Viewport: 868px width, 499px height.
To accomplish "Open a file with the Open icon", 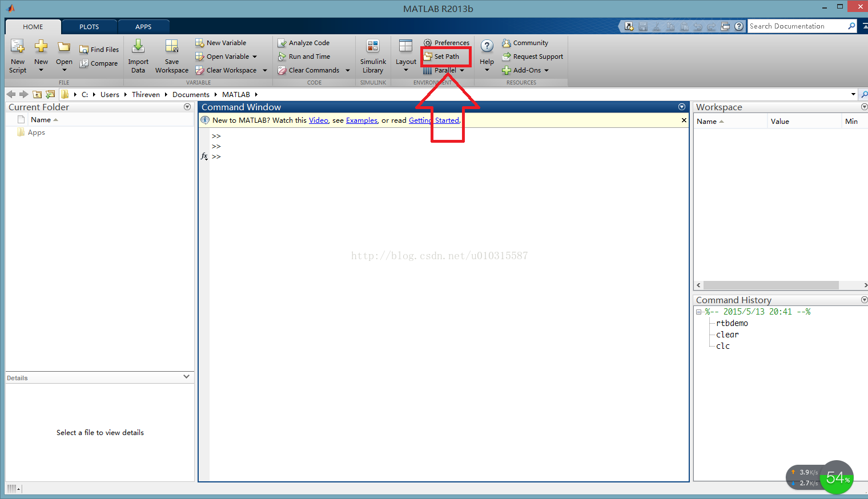I will [x=64, y=56].
